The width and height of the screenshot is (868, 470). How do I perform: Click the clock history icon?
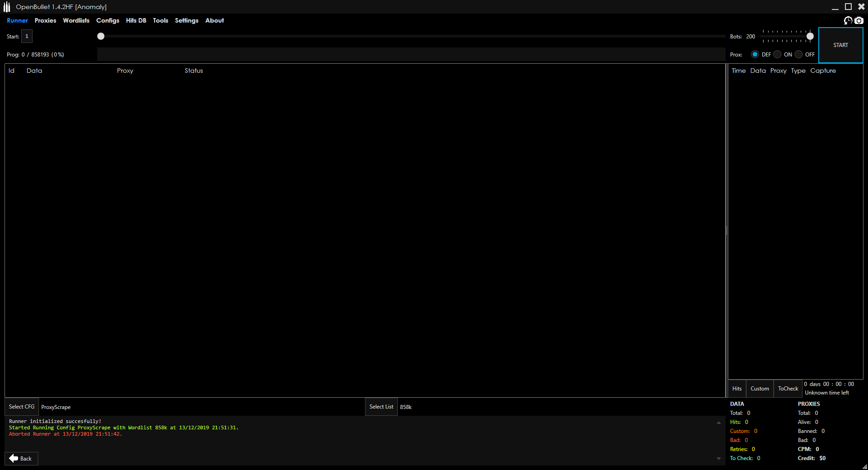coord(848,20)
